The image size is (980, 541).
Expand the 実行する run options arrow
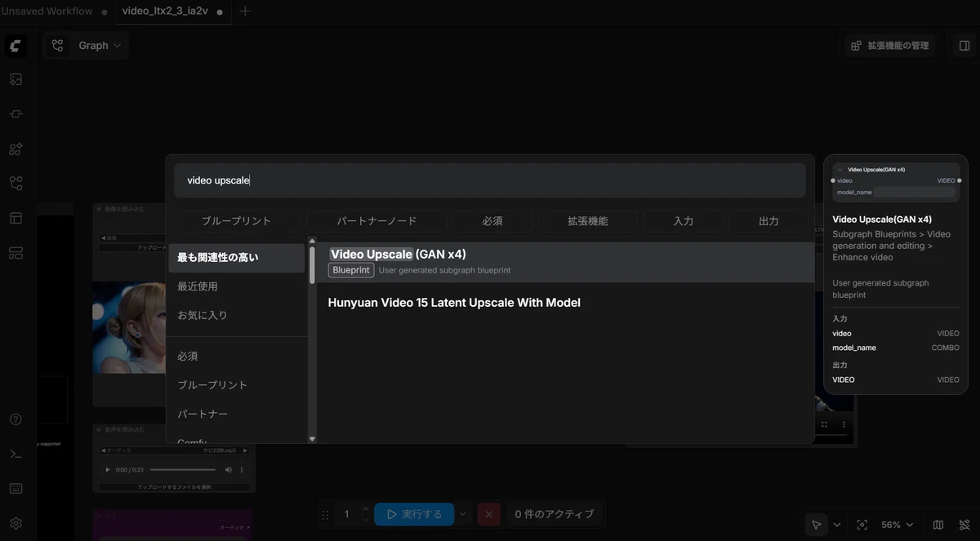pyautogui.click(x=463, y=514)
